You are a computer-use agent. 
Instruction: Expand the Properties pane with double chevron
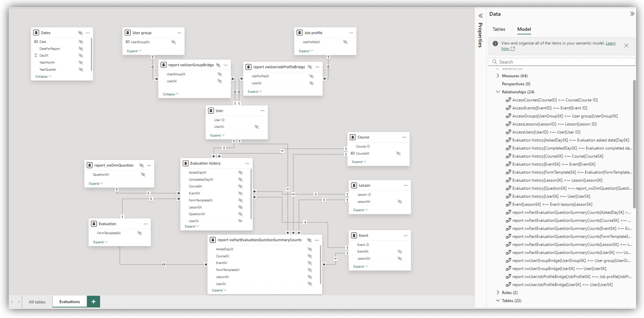click(481, 15)
